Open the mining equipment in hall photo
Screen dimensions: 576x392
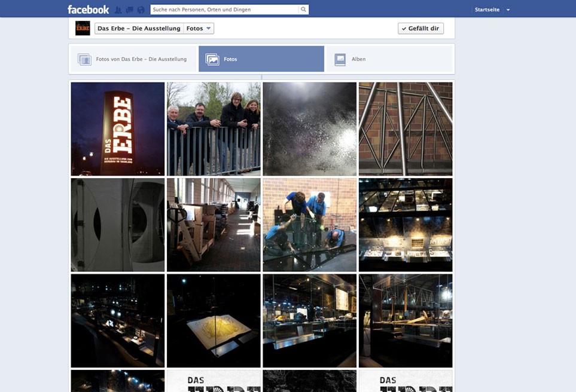tap(406, 321)
